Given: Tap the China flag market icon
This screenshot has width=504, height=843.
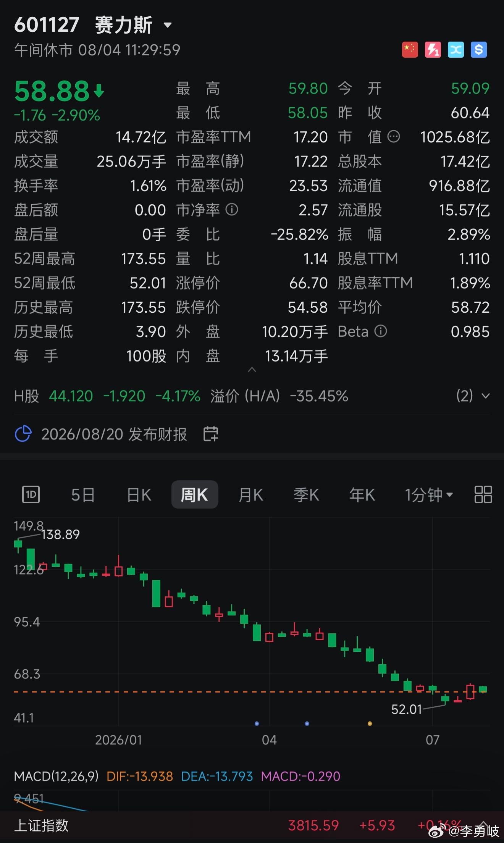Looking at the screenshot, I should click(x=410, y=50).
